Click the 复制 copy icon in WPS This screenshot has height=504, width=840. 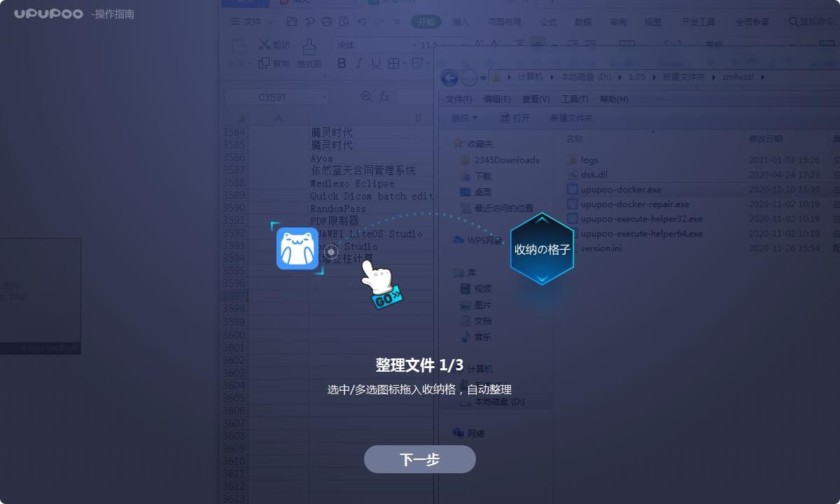(264, 63)
